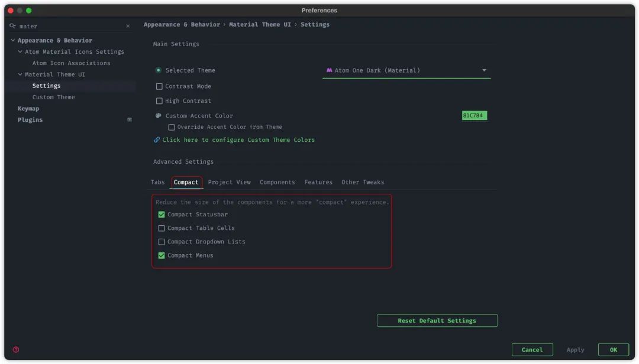Viewport: 639px width, 364px height.
Task: Click Reset Default Settings button
Action: [x=437, y=320]
